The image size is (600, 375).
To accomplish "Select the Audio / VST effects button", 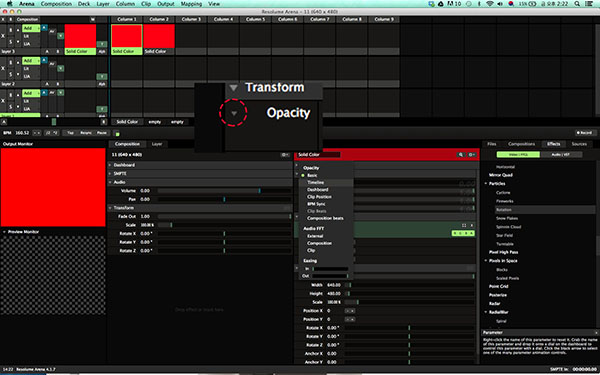I will 561,155.
